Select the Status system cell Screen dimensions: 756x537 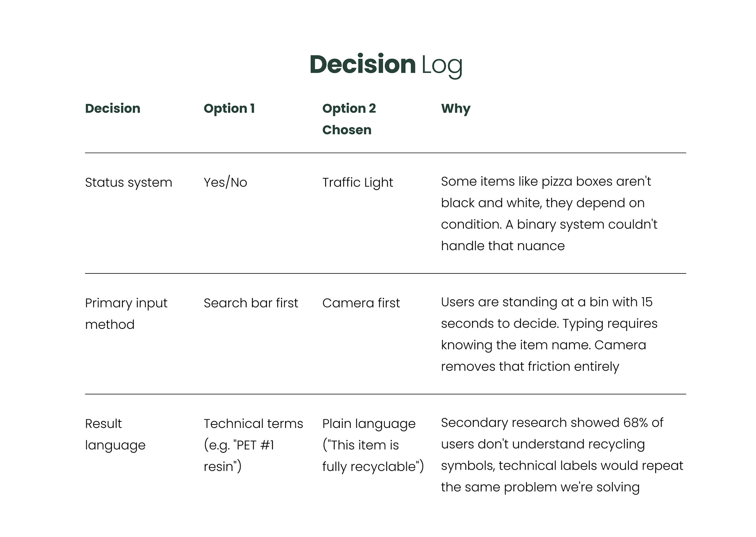click(x=128, y=183)
